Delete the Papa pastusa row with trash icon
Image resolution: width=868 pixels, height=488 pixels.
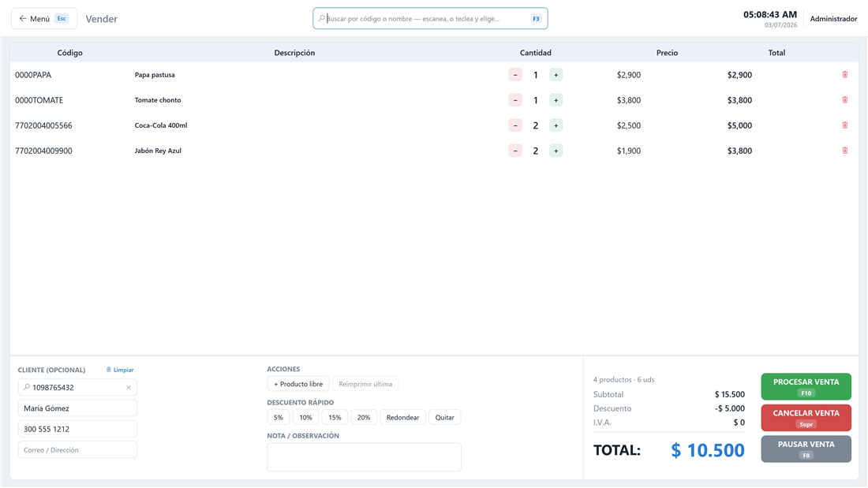click(x=845, y=75)
